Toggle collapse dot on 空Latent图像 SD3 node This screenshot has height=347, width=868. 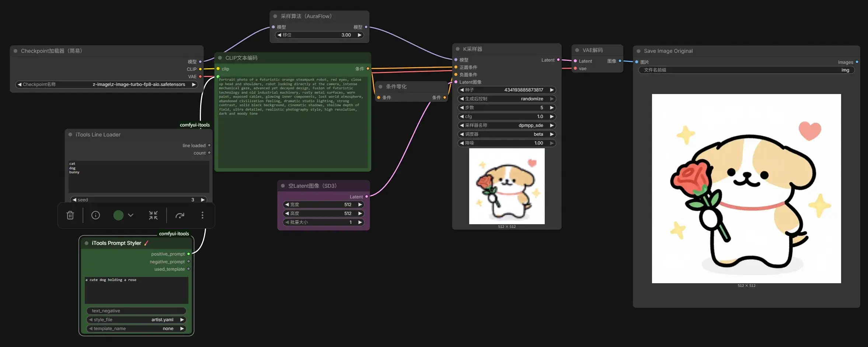283,186
